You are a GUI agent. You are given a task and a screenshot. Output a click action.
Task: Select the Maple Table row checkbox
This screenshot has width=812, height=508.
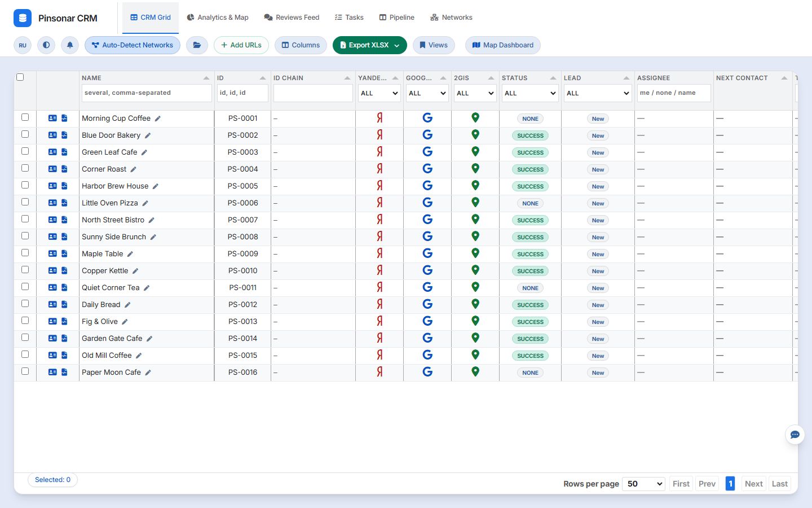(25, 253)
